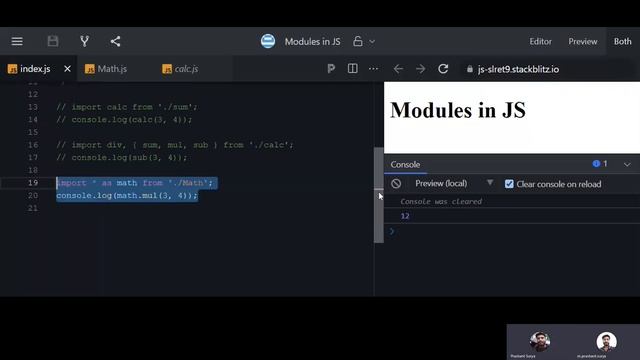Select the Both layout view
The height and width of the screenshot is (360, 640).
(x=622, y=42)
